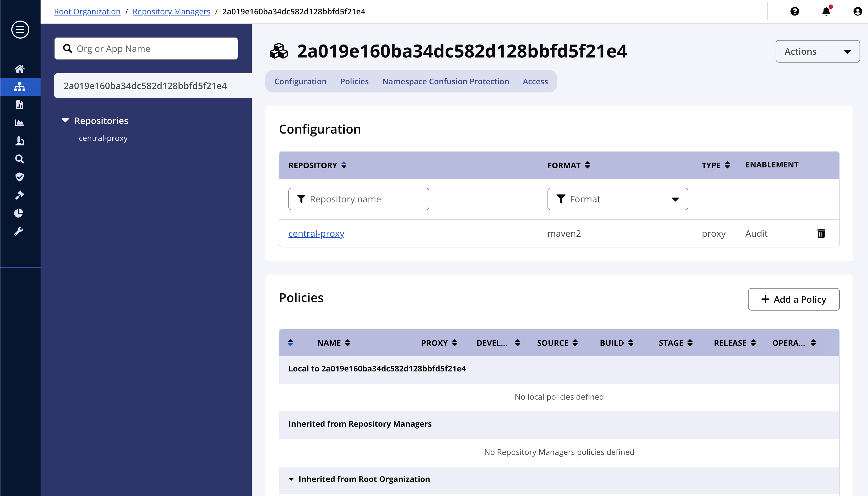The width and height of the screenshot is (868, 496).
Task: Sort policies table by Build column
Action: pos(617,343)
